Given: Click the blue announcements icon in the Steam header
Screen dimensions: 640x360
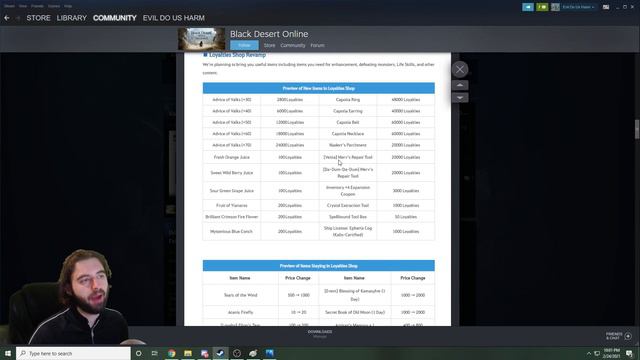Looking at the screenshot, I should pyautogui.click(x=528, y=7).
